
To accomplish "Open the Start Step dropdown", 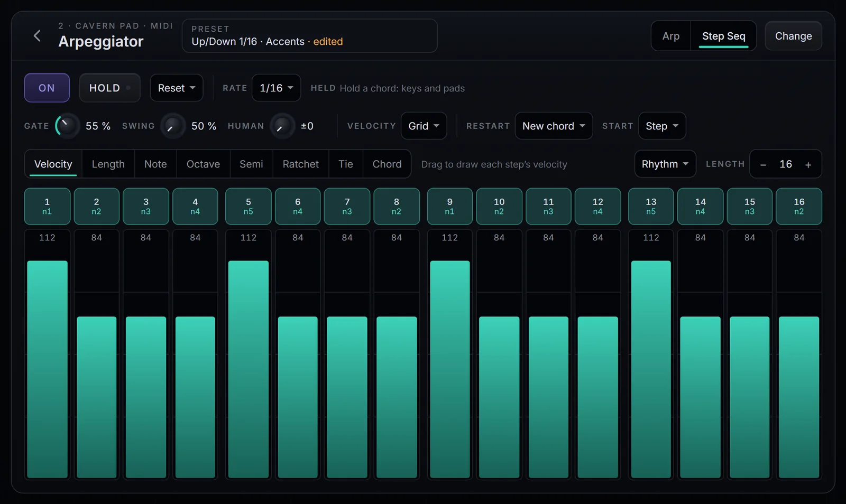I will [x=662, y=126].
